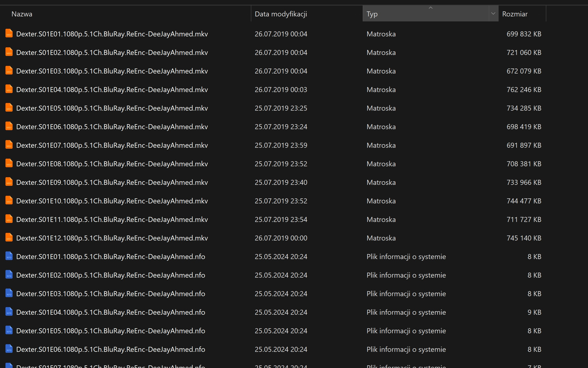
Task: Select file Dexter.S01E02 mkv by its name
Action: coord(112,53)
